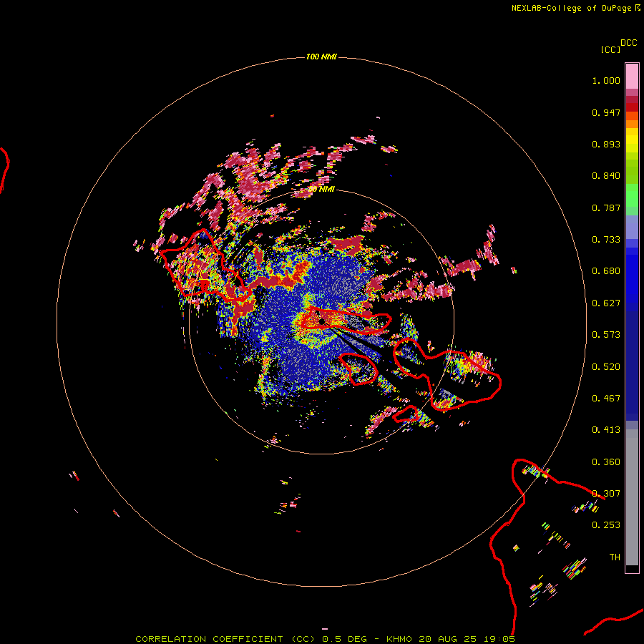Click the DCC label above the legend
This screenshot has width=644, height=644.
click(629, 43)
